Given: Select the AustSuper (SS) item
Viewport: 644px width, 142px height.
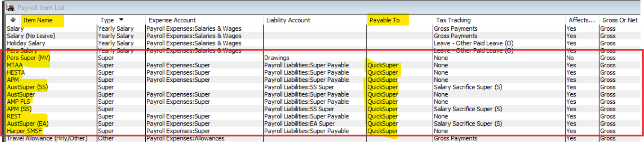Looking at the screenshot, I should pos(27,87).
